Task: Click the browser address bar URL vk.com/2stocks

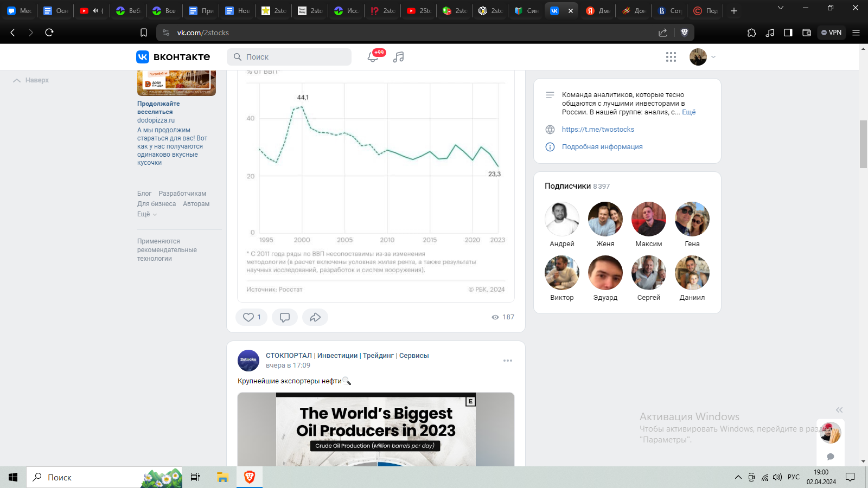Action: pos(203,33)
